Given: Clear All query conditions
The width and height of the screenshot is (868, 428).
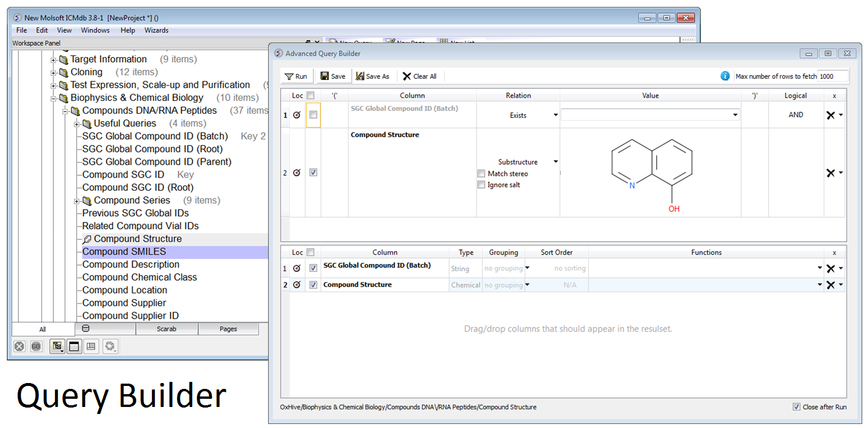Looking at the screenshot, I should (419, 76).
